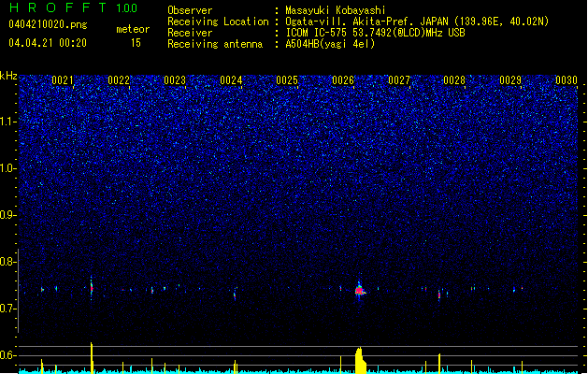Image resolution: width=588 pixels, height=374 pixels.
Task: Click the date stamp 04.04.21 00:20
Action: click(x=48, y=43)
